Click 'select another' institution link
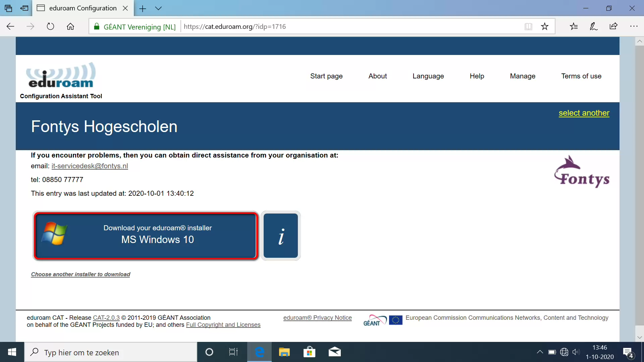The image size is (644, 362). [584, 113]
